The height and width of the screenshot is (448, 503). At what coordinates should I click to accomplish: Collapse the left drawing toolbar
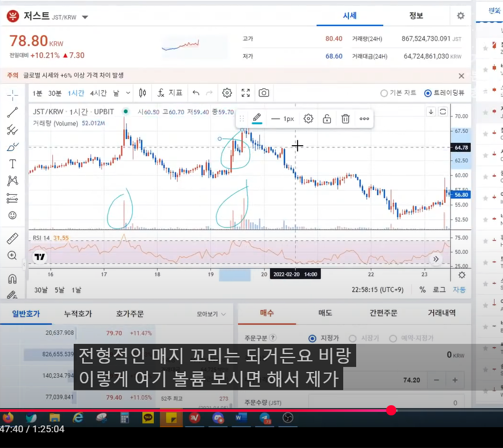coord(24,265)
